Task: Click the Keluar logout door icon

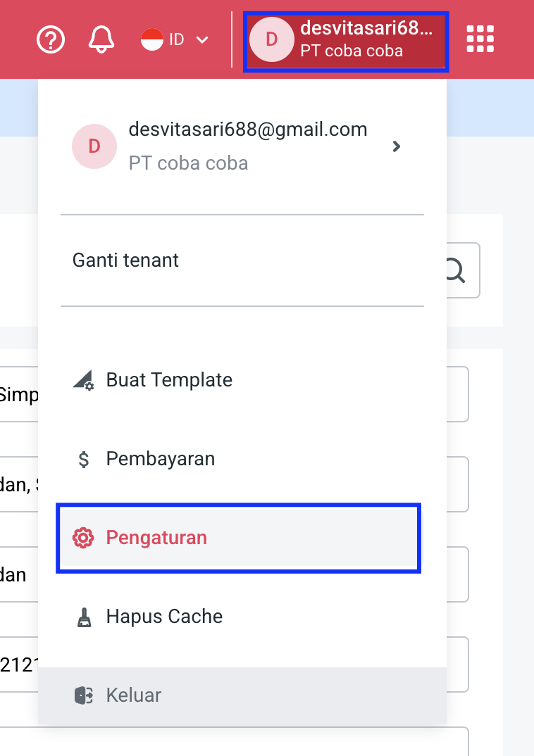Action: coord(83,695)
